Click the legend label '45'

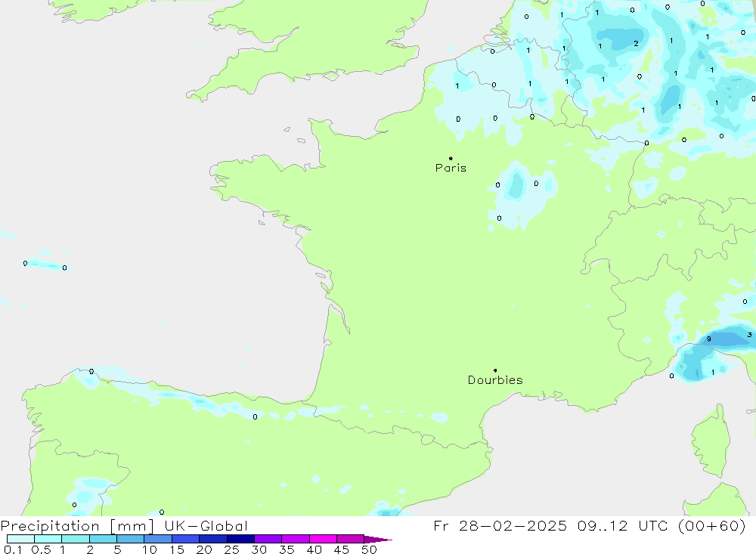pyautogui.click(x=342, y=549)
